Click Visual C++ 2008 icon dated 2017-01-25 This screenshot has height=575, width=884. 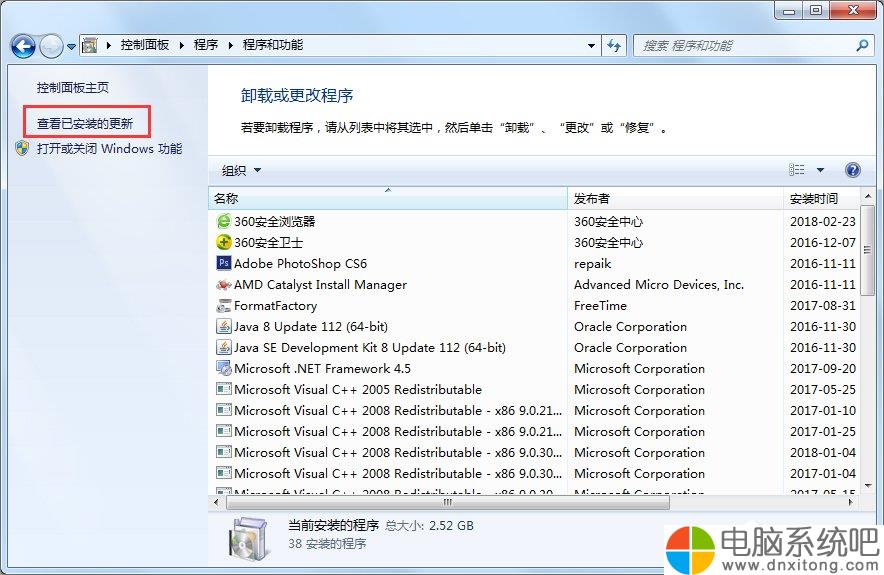tap(224, 431)
